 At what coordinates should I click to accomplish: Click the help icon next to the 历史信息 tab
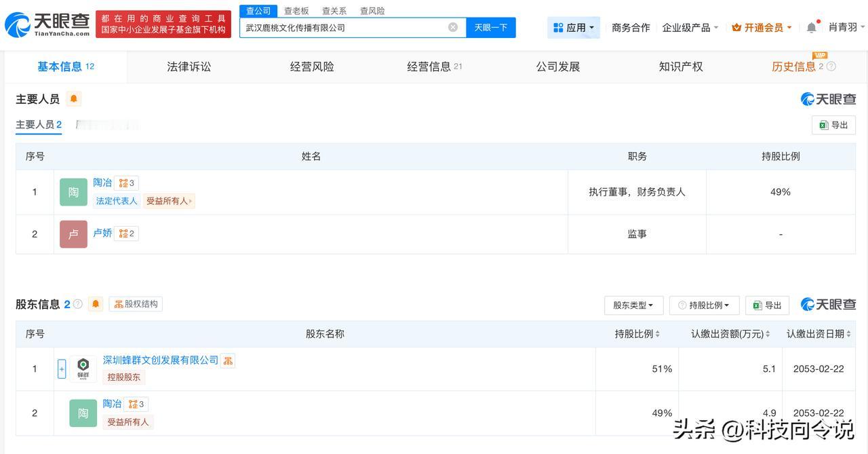[831, 67]
